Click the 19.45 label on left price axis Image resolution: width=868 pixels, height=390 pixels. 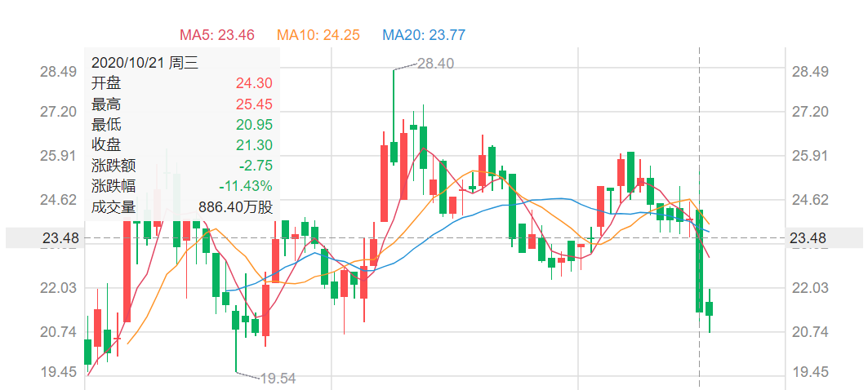click(59, 372)
